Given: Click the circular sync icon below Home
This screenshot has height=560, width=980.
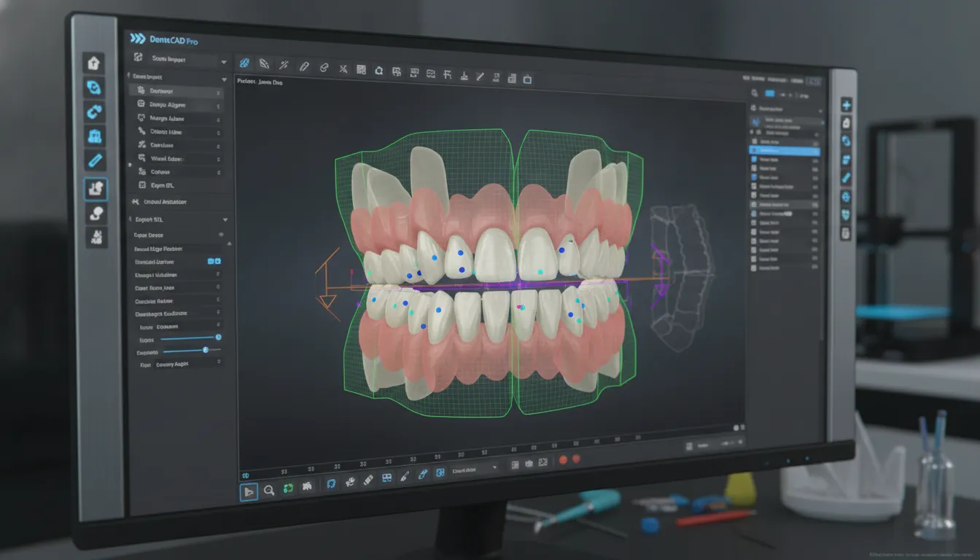Looking at the screenshot, I should 93,87.
